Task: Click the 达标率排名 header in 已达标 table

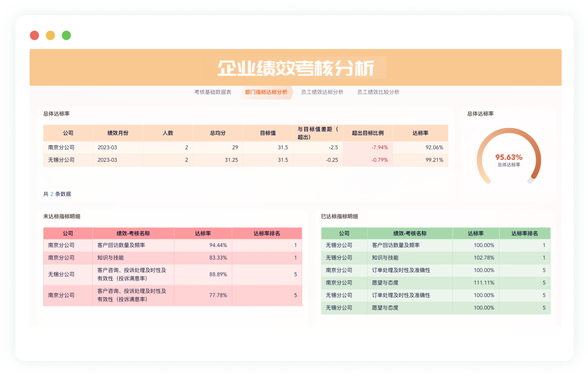Action: tap(525, 233)
